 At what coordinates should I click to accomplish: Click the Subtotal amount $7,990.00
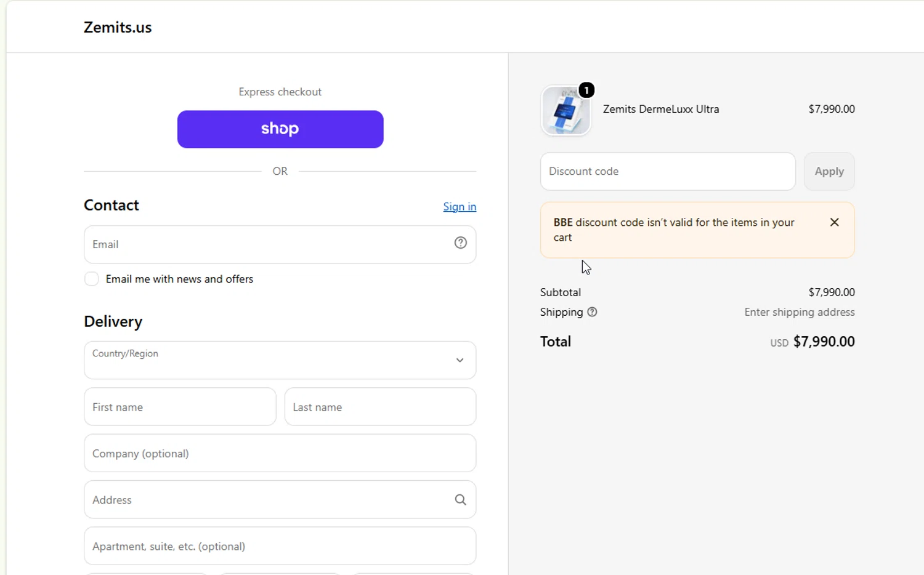[832, 292]
